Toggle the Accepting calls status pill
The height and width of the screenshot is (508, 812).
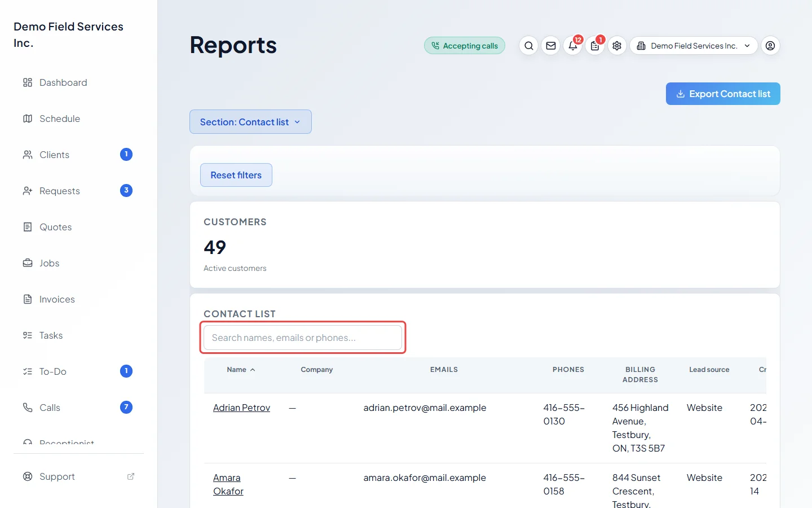pos(465,46)
